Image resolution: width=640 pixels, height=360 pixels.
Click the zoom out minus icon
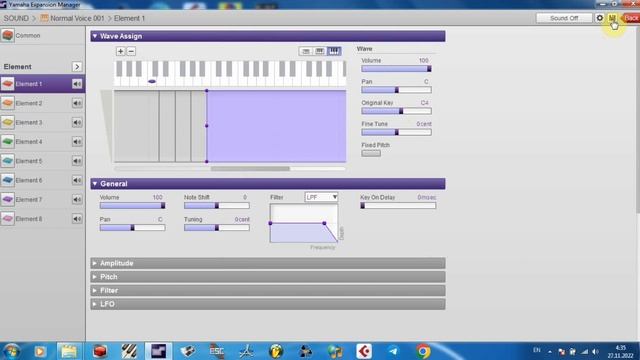coord(131,51)
